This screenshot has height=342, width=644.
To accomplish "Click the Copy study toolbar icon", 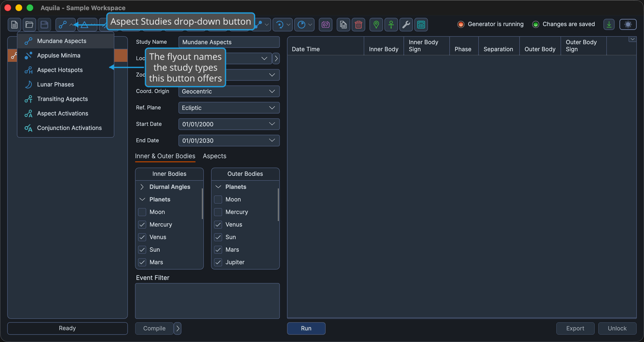I will pyautogui.click(x=343, y=25).
